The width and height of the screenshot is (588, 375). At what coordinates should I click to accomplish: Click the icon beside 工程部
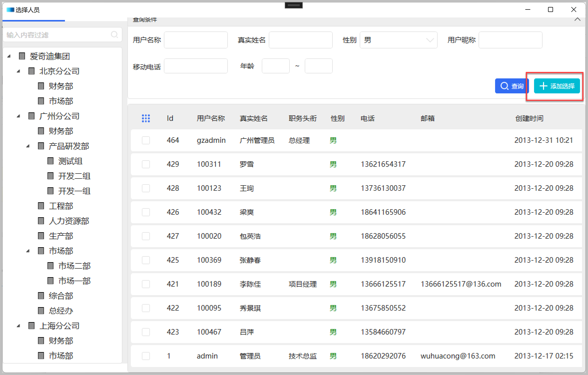pos(41,206)
